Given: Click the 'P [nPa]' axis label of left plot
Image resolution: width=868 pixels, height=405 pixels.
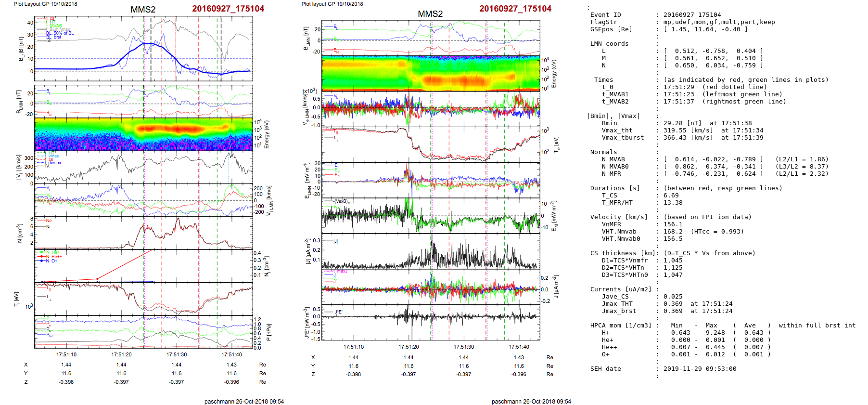Looking at the screenshot, I should pos(268,332).
